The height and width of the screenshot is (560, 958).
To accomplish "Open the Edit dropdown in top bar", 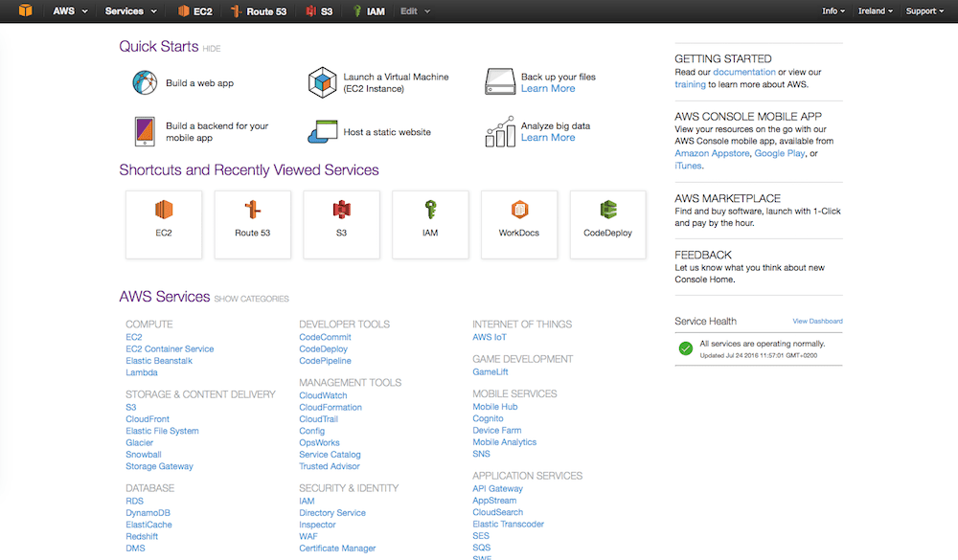I will [x=416, y=11].
